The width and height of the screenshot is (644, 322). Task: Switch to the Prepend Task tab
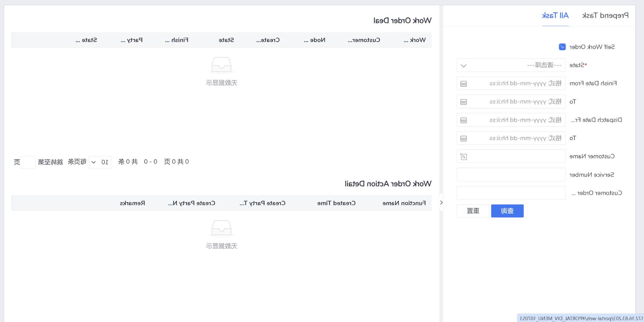(605, 15)
